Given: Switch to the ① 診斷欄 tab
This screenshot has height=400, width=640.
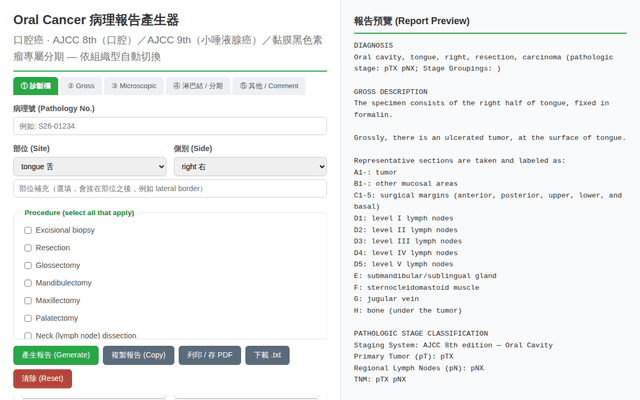Looking at the screenshot, I should pyautogui.click(x=36, y=86).
